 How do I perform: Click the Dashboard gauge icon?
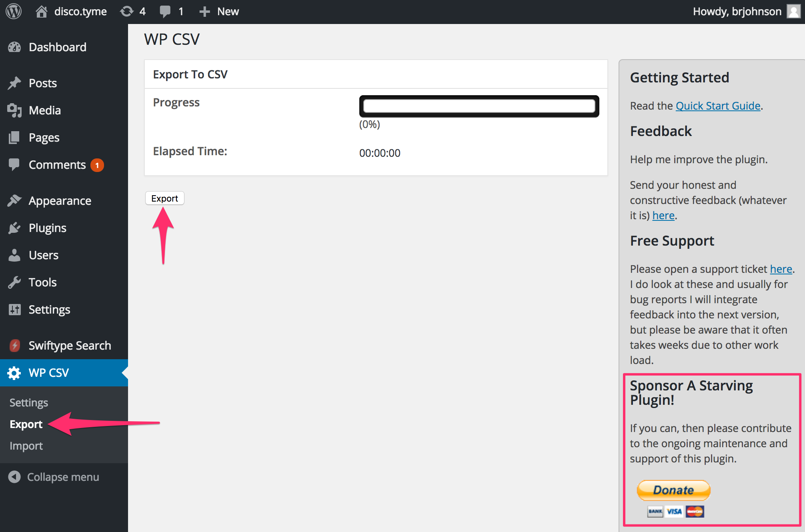point(14,47)
